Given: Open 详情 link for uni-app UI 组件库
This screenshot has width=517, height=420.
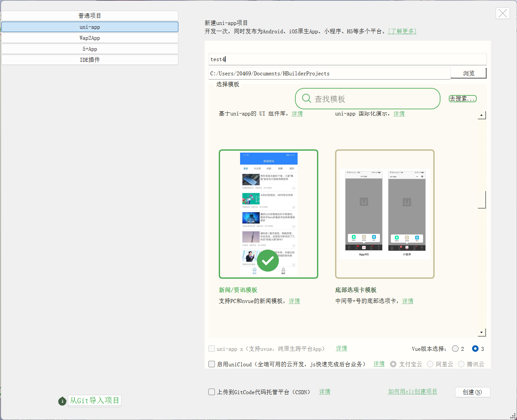Looking at the screenshot, I should [297, 114].
